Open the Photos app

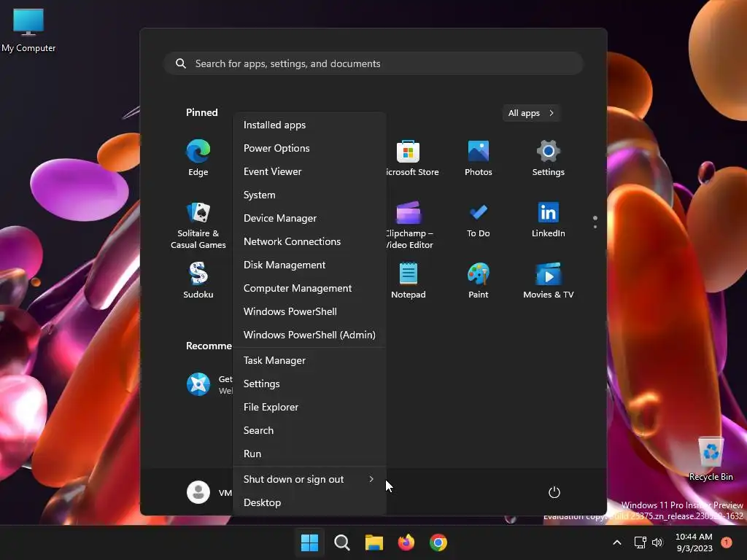479,157
